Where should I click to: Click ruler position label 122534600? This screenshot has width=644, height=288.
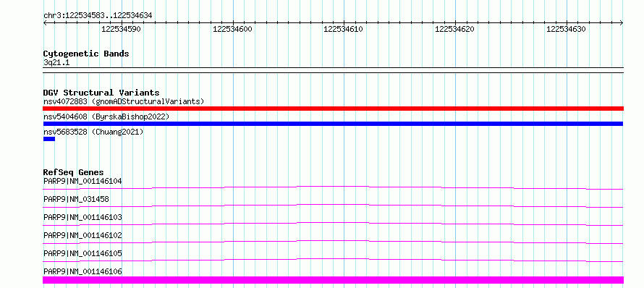pyautogui.click(x=232, y=29)
